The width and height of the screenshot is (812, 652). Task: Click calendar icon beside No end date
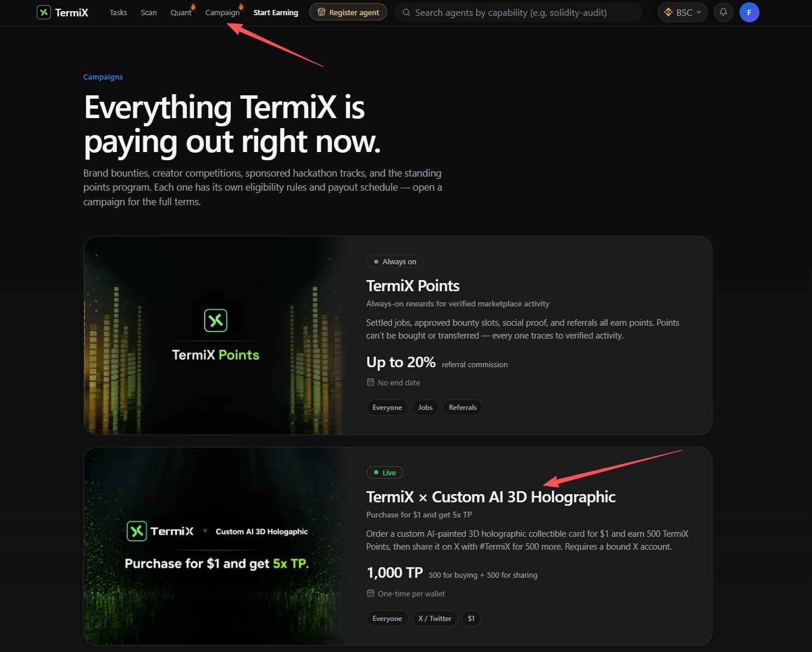pyautogui.click(x=370, y=382)
